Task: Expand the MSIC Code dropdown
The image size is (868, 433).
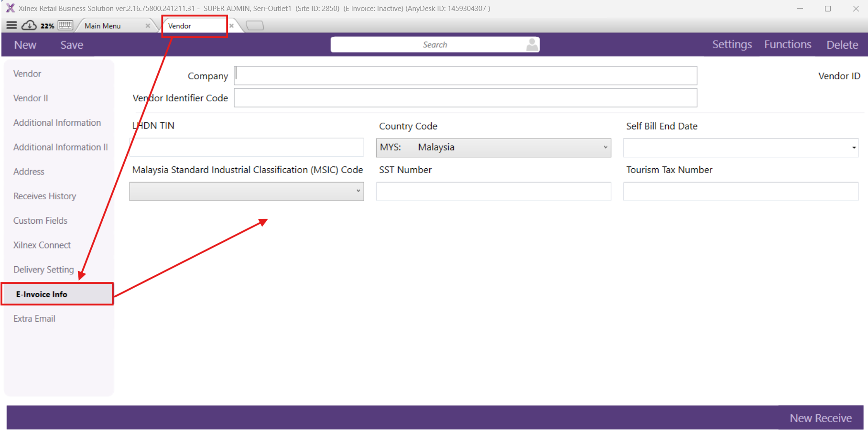Action: tap(358, 191)
